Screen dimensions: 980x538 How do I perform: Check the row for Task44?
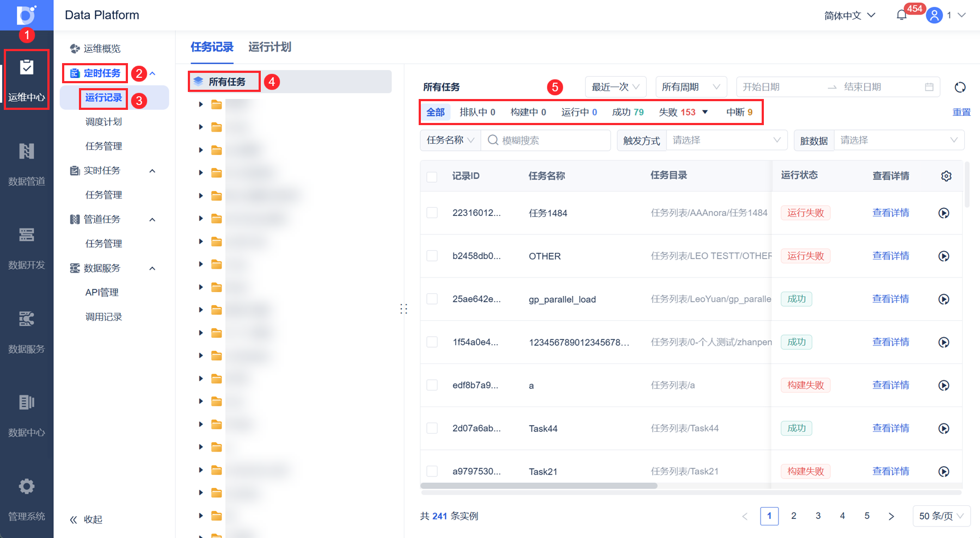click(x=432, y=428)
